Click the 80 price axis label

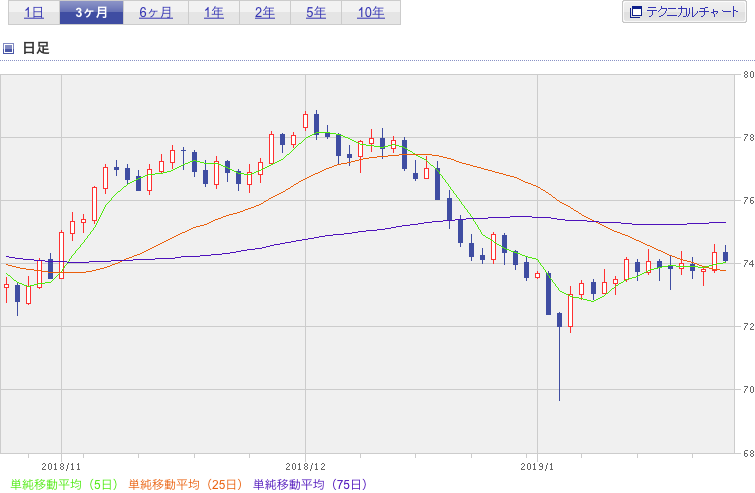[x=748, y=75]
